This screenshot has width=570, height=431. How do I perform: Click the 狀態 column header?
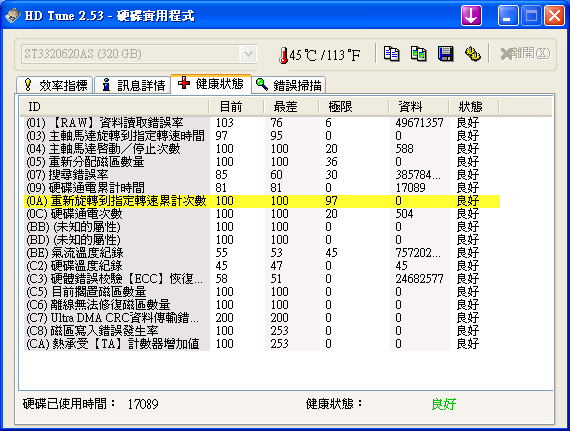[x=474, y=106]
